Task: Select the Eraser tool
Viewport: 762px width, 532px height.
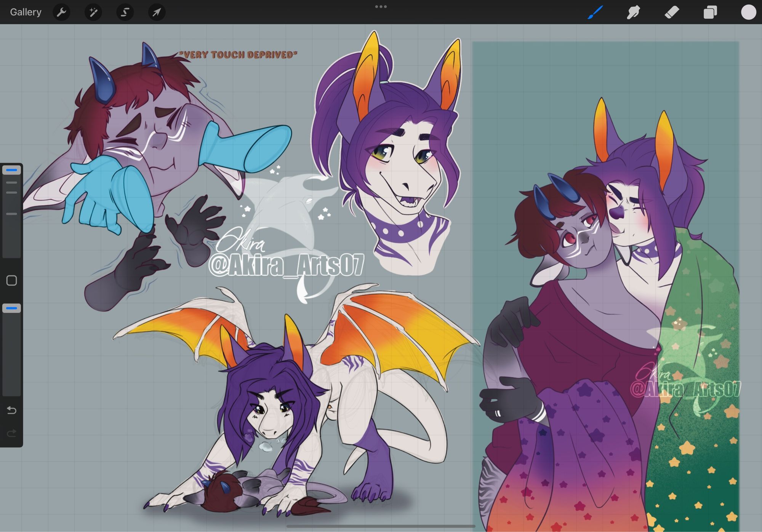Action: (672, 12)
